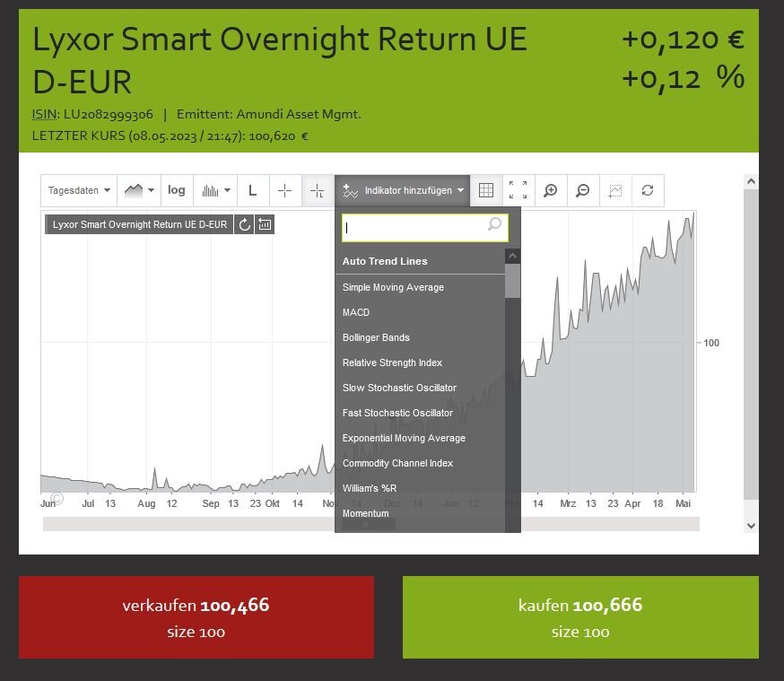Select Momentum indicator entry

(x=365, y=513)
